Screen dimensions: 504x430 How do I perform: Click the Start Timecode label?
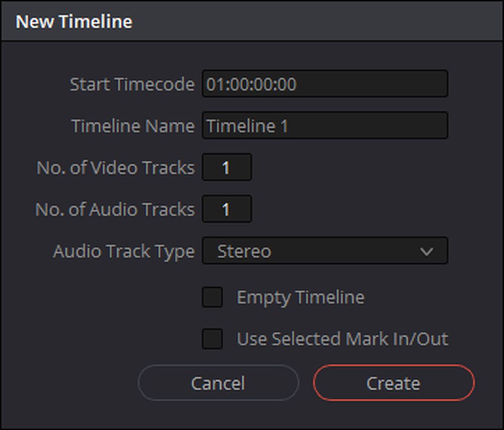[132, 84]
